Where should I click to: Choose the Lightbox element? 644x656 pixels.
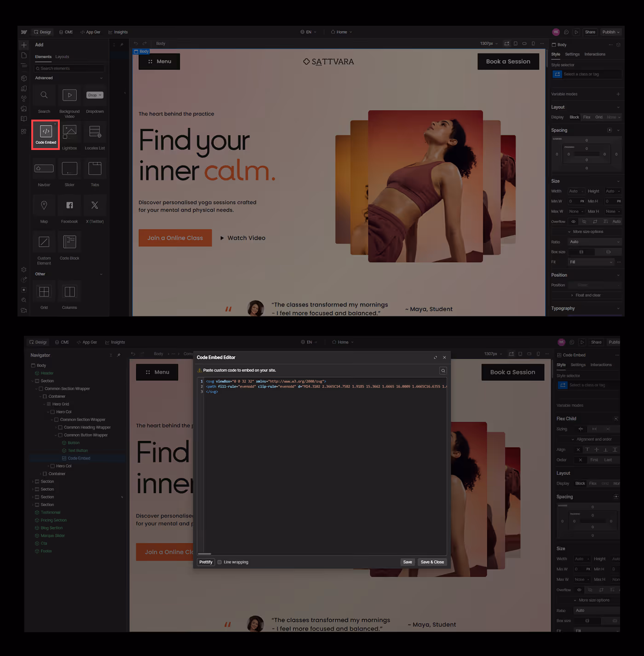[x=69, y=136]
